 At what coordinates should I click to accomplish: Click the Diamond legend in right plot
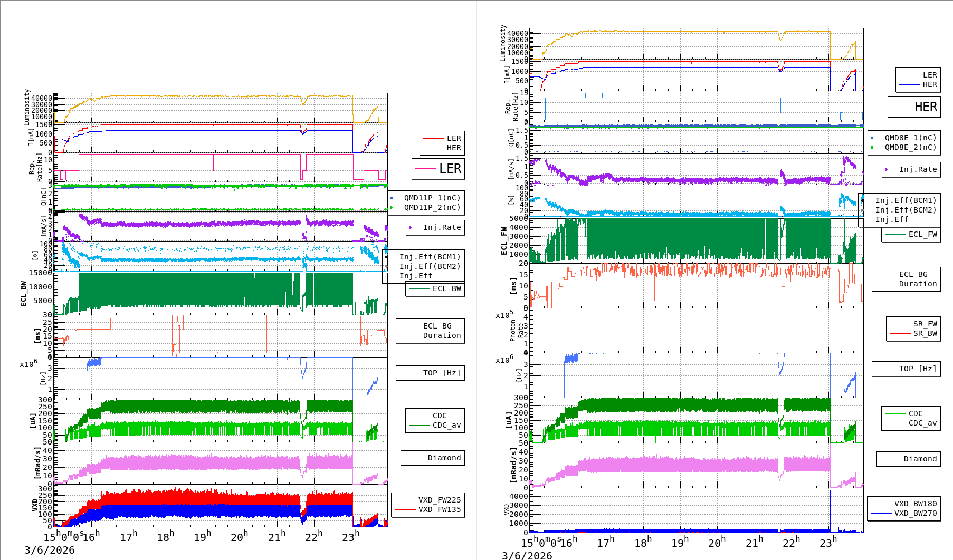click(909, 459)
